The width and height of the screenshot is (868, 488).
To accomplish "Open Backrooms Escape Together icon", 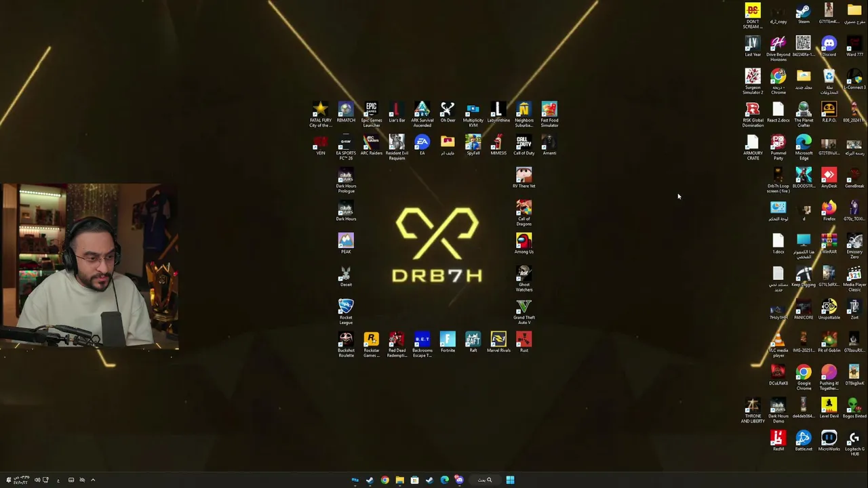I will tap(422, 344).
